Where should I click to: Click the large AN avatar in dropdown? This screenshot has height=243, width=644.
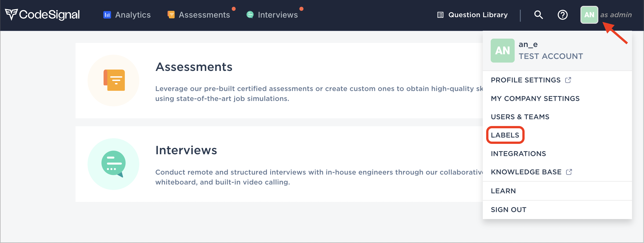502,51
